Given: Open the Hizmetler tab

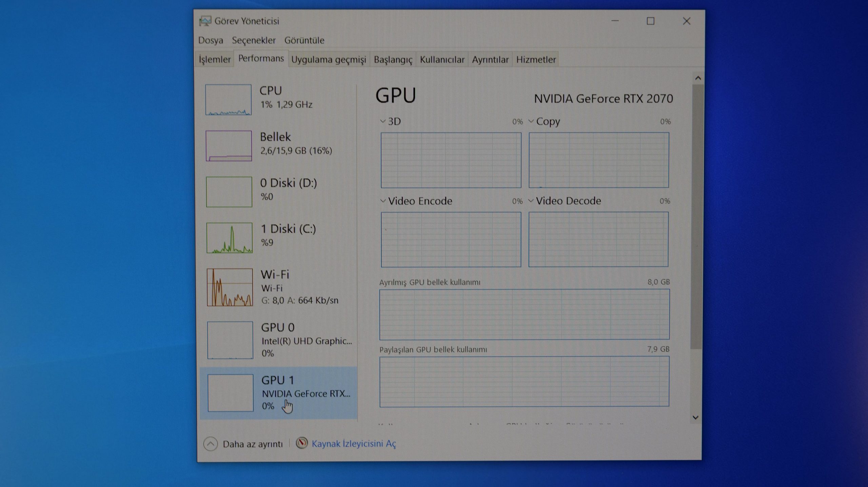Looking at the screenshot, I should click(536, 60).
